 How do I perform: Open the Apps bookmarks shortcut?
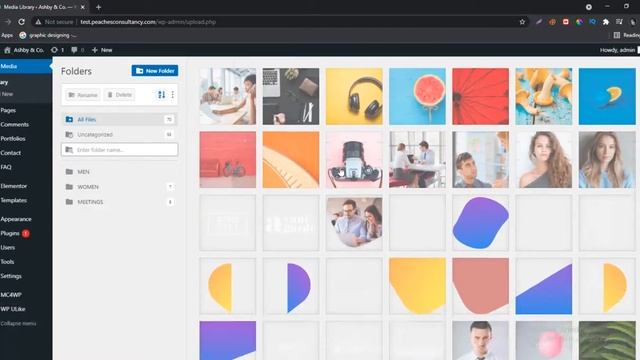pos(7,36)
